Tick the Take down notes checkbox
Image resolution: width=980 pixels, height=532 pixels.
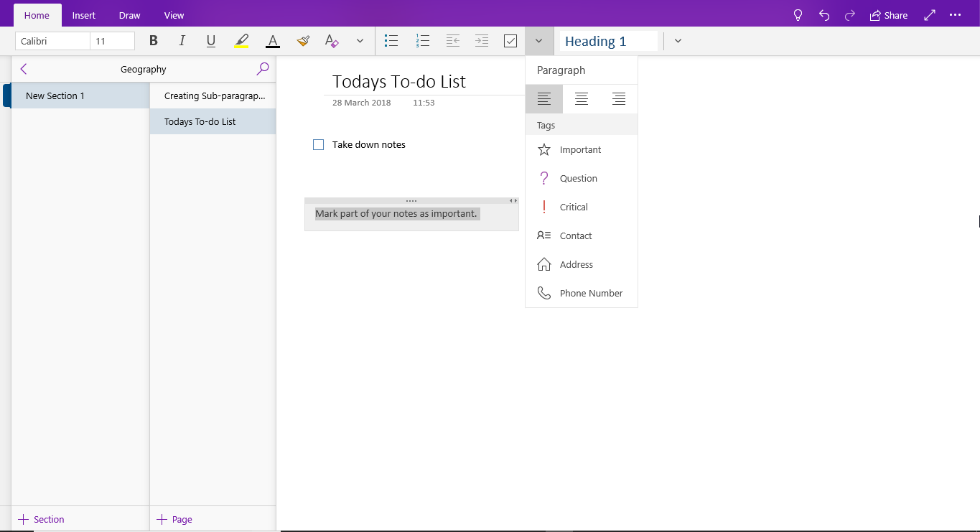(x=319, y=144)
